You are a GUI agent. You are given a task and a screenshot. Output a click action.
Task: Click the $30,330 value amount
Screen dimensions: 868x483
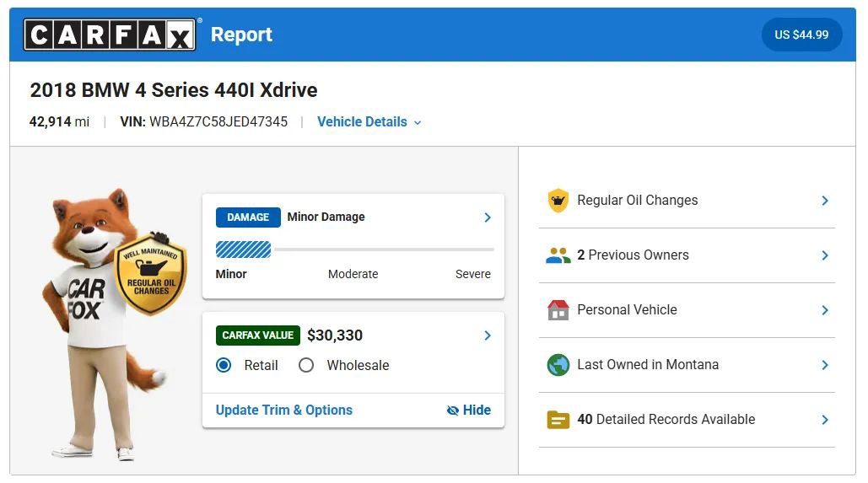click(335, 335)
